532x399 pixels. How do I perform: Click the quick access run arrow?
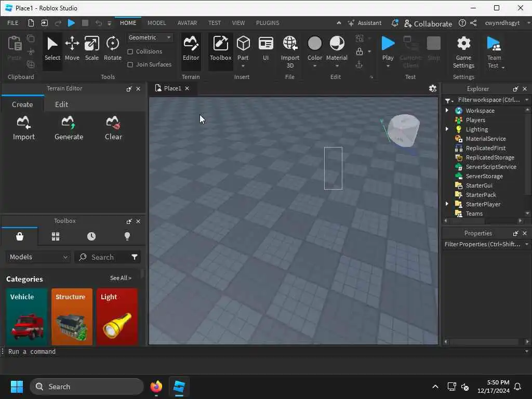pos(71,23)
